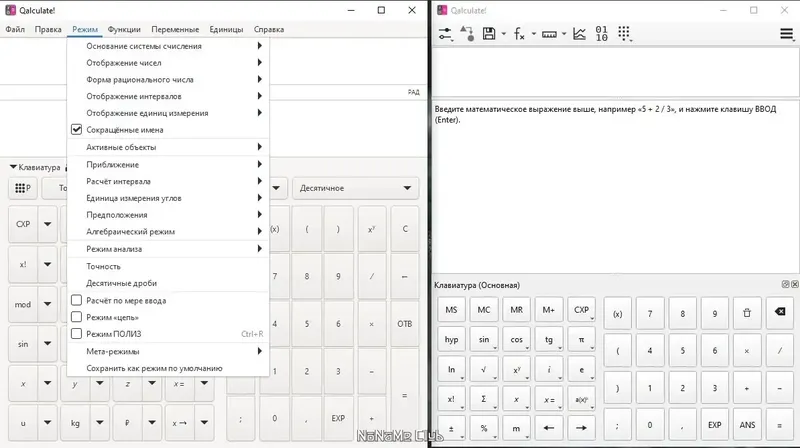
Task: Click the trash clear button on right keypad
Action: pyautogui.click(x=747, y=313)
